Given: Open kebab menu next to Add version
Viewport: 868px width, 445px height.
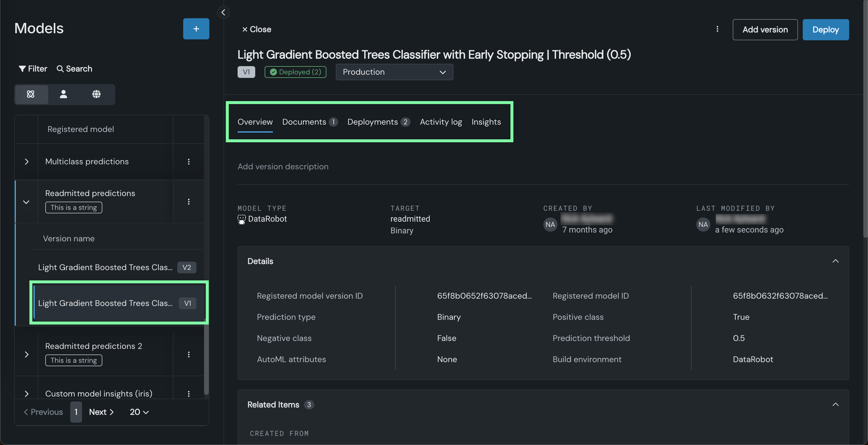Looking at the screenshot, I should point(717,29).
